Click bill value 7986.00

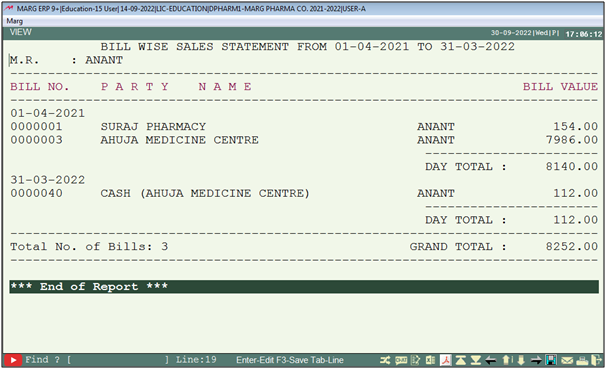point(572,140)
